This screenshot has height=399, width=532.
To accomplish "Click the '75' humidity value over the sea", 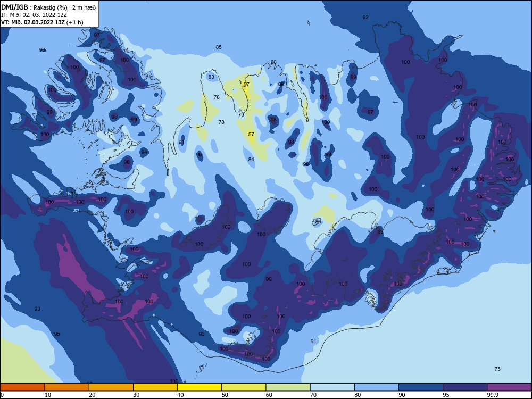I will click(x=497, y=369).
